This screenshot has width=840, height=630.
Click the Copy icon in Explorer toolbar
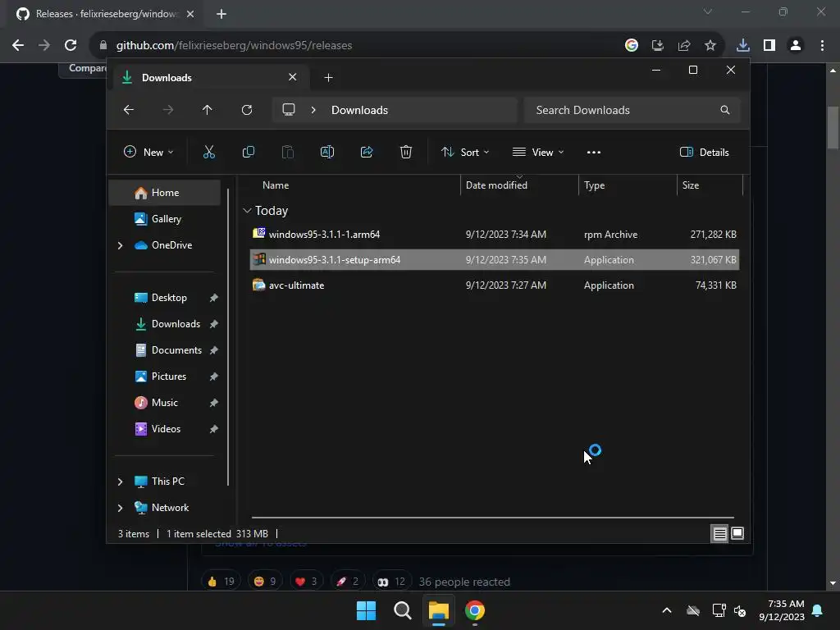(248, 152)
